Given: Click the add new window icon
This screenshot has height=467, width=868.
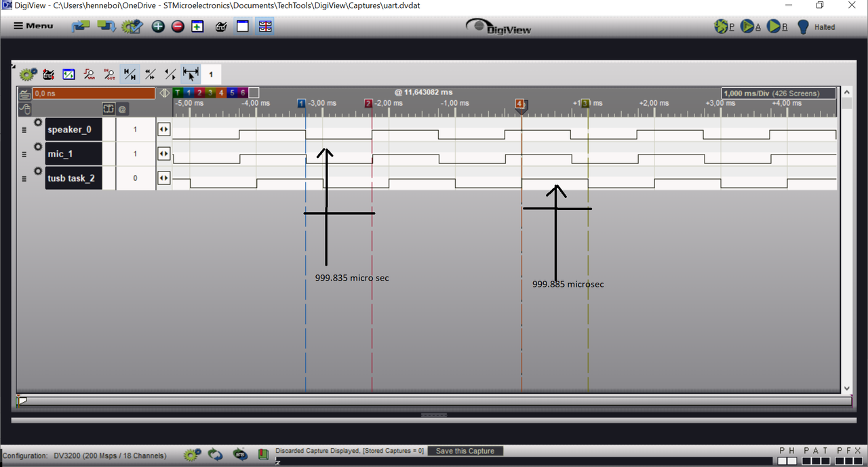Looking at the screenshot, I should click(197, 26).
